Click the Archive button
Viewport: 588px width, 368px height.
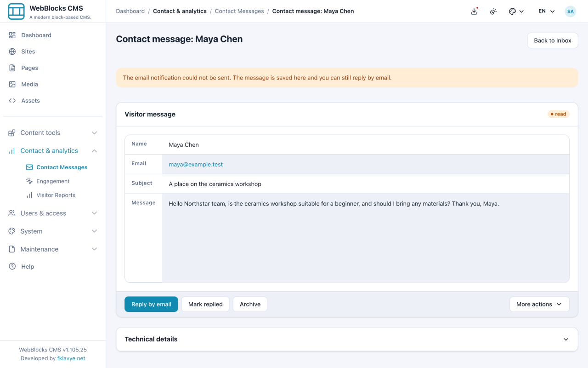pos(250,304)
